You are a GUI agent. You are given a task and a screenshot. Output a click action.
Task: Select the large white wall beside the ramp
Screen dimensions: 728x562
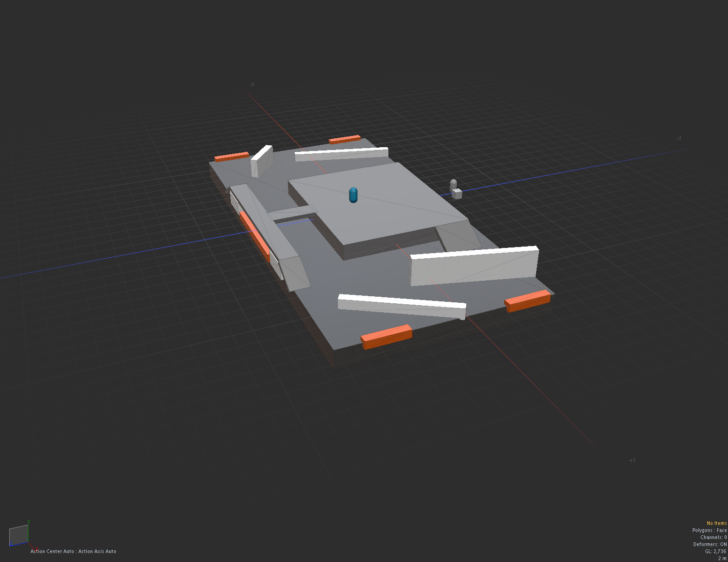(474, 265)
